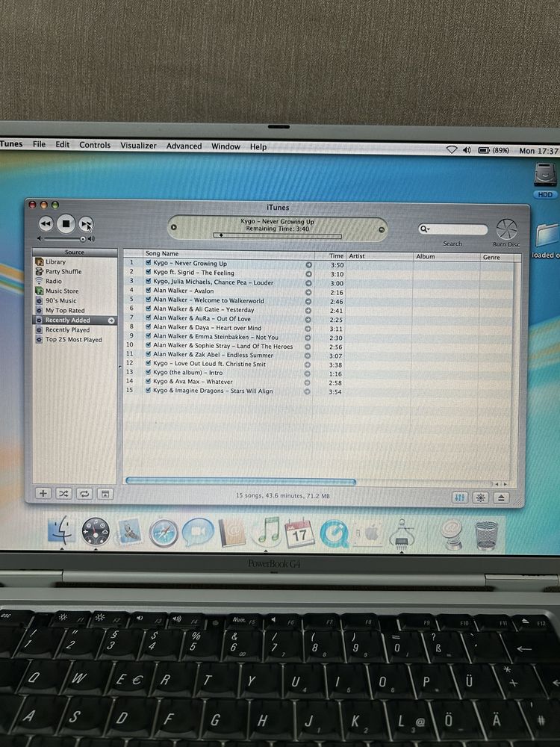Uncheck Welcome to Walkerworld checkbox
This screenshot has width=560, height=747.
click(x=149, y=300)
